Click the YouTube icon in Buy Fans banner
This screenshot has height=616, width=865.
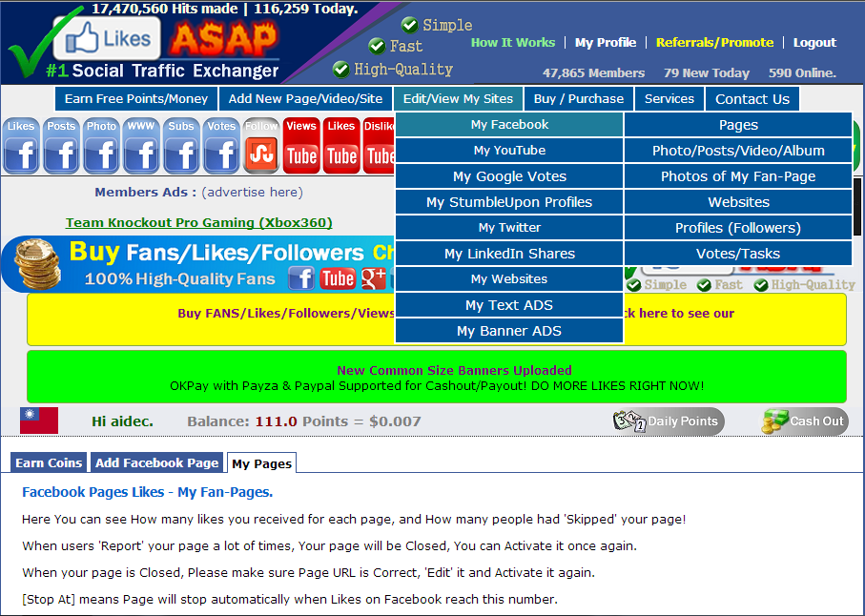coord(338,277)
